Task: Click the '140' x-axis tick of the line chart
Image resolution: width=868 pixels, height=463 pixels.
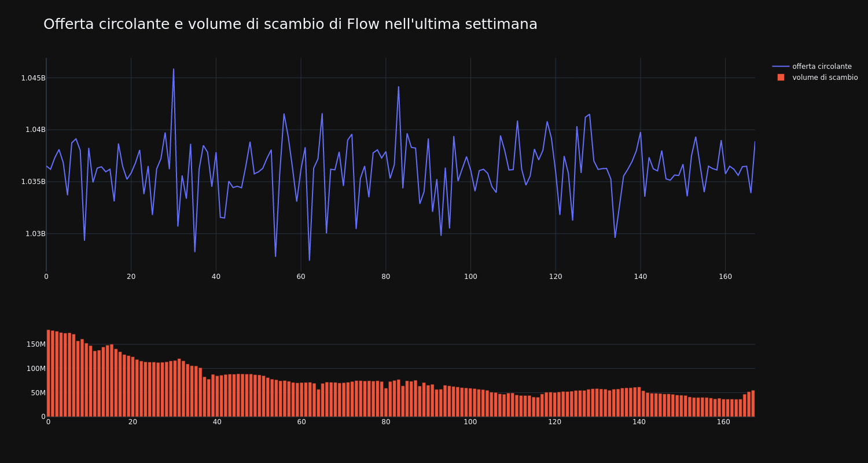Action: click(x=641, y=277)
